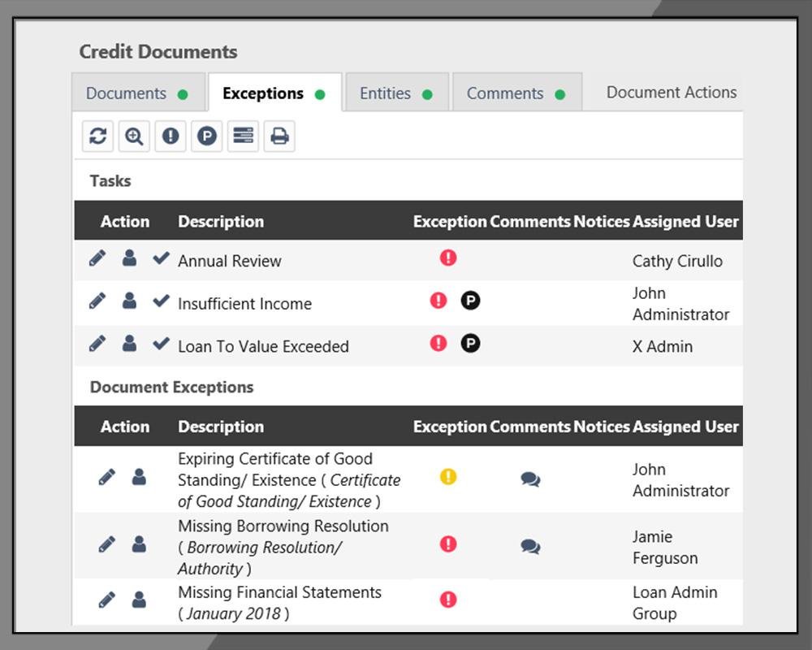812x650 pixels.
Task: Click the zoom magnifier toolbar icon
Action: pyautogui.click(x=134, y=136)
